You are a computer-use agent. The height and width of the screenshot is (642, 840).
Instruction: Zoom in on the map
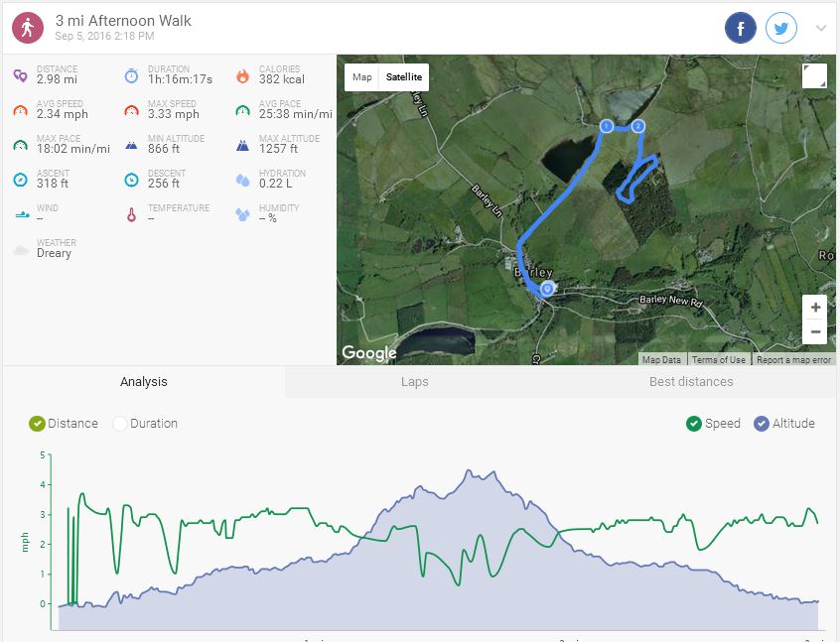click(814, 308)
